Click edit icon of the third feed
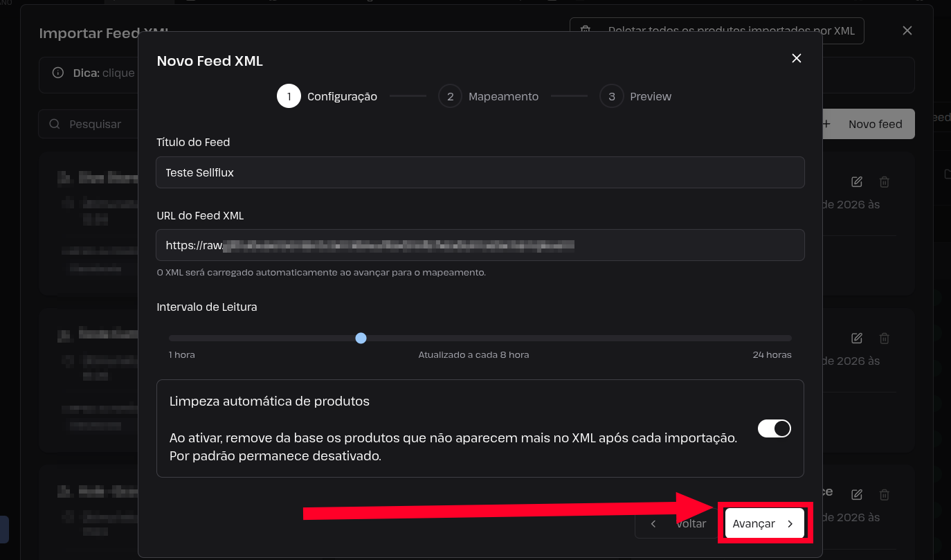 (857, 495)
